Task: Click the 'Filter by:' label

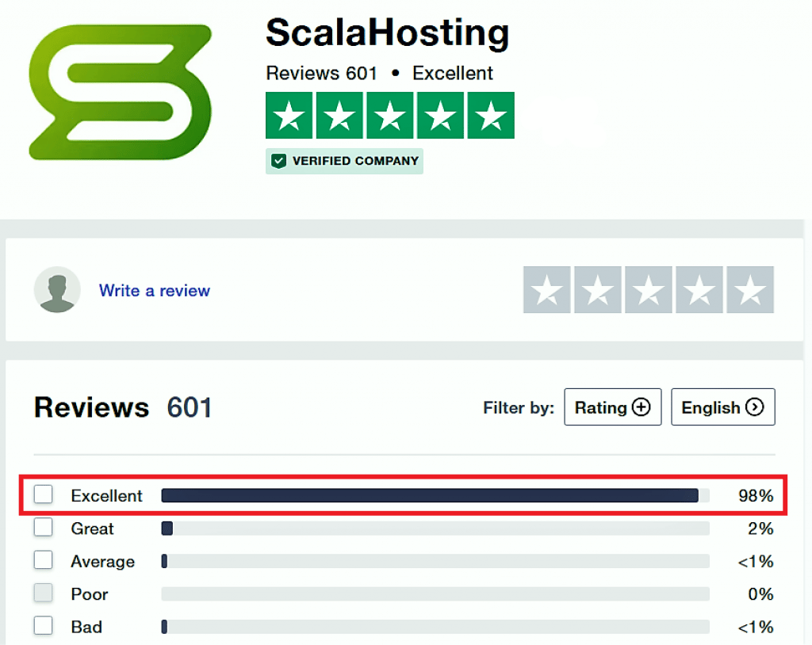Action: click(x=519, y=408)
